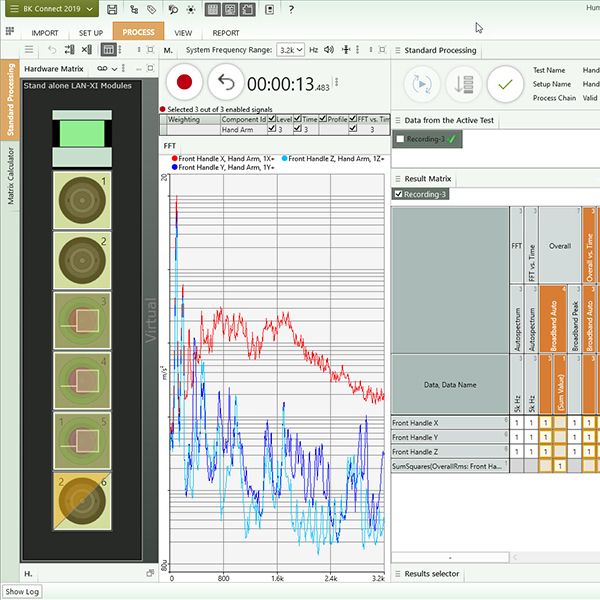Viewport: 600px width, 600px height.
Task: Click the replay processing circular arrow icon
Action: point(422,83)
